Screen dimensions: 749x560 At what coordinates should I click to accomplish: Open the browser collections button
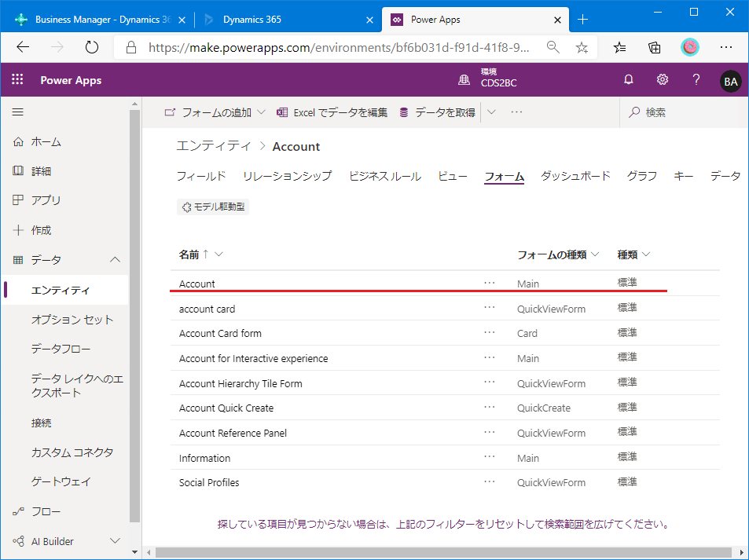(655, 47)
